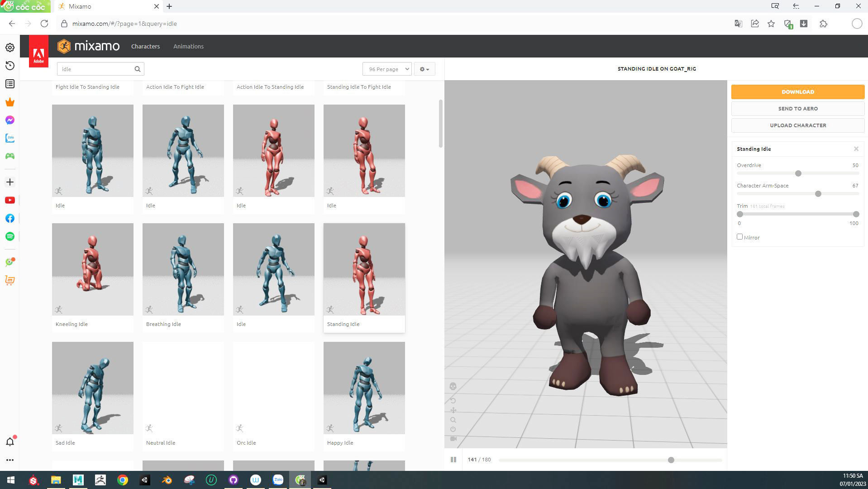Click the translate page icon in address bar
This screenshot has height=489, width=868.
(x=738, y=24)
